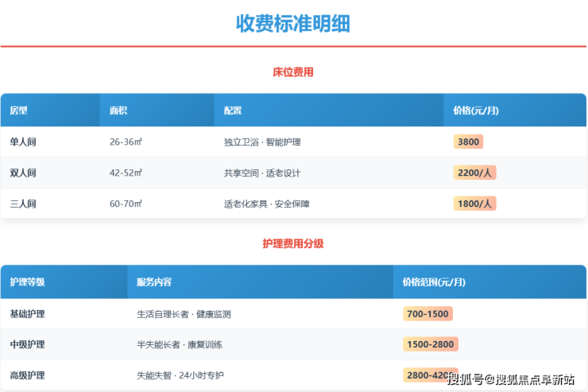Click the 配置 column header
Viewport: 588px width, 392px height.
pyautogui.click(x=233, y=111)
